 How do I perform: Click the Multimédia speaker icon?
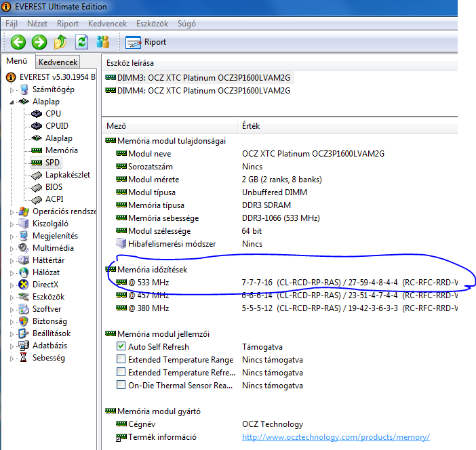(x=23, y=248)
